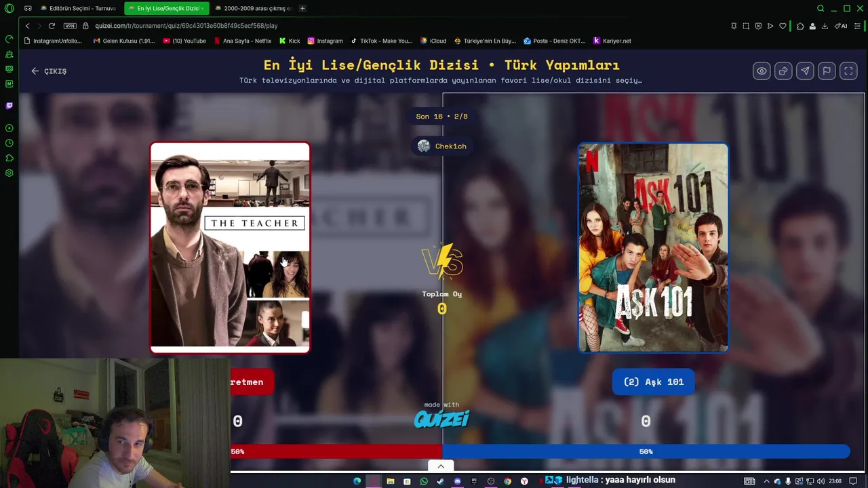The height and width of the screenshot is (488, 868).
Task: Open History clock icon in the sidebar
Action: click(x=9, y=143)
